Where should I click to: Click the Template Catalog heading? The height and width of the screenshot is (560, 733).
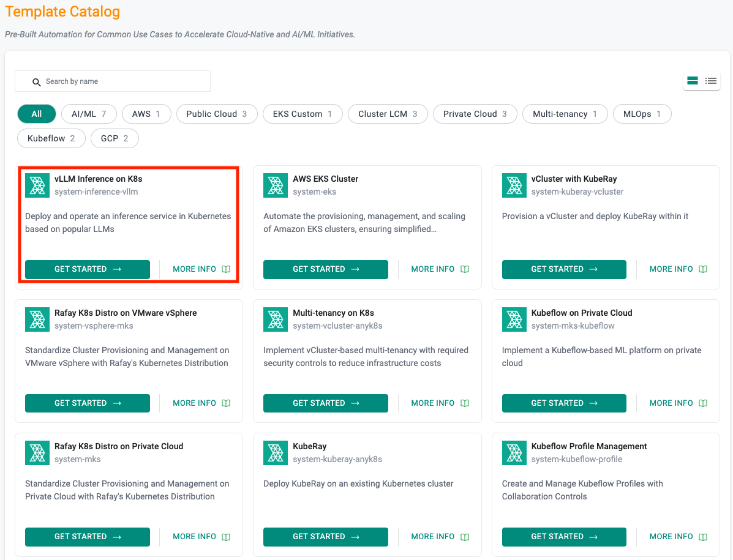pos(62,11)
